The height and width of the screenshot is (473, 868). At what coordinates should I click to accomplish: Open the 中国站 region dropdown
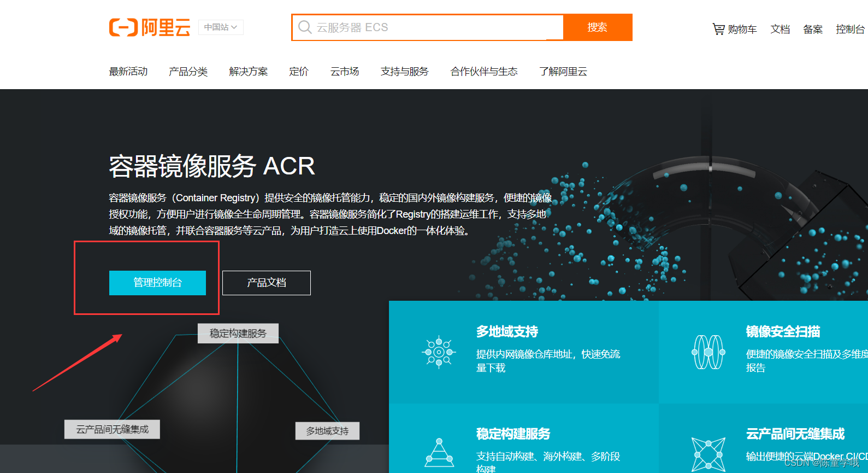click(221, 27)
